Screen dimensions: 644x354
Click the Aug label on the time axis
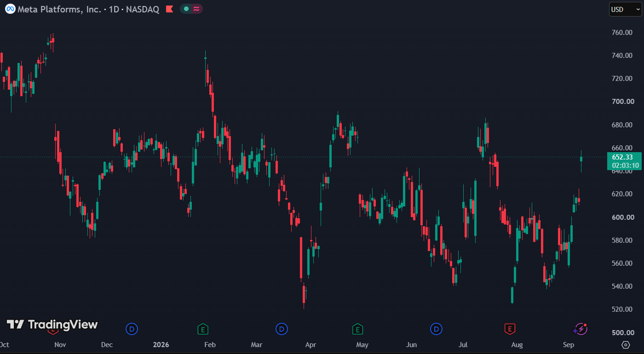pos(517,345)
